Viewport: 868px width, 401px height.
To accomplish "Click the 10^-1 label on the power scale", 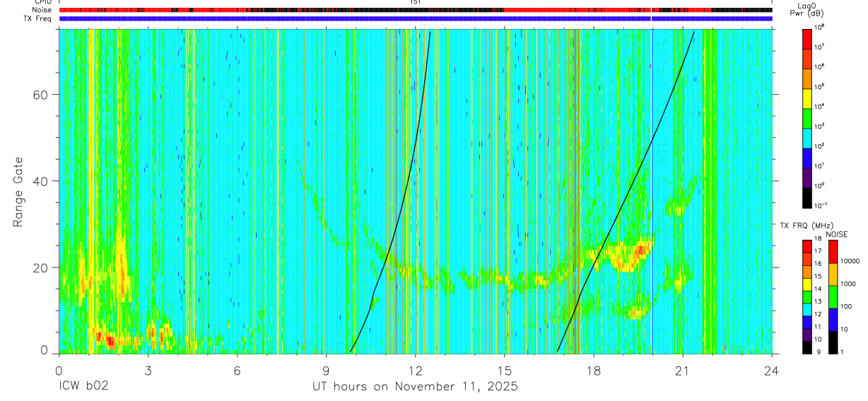I will click(822, 206).
